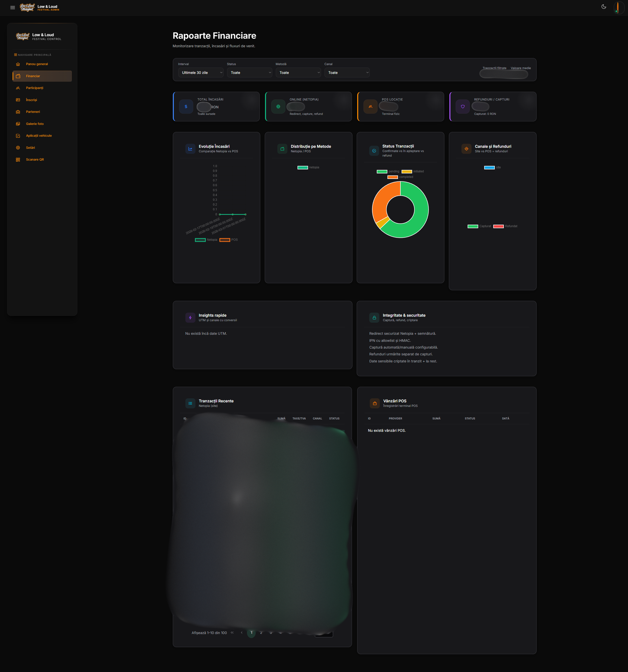Toggle Netopia series in Evoluție Încasări legend

tap(206, 240)
